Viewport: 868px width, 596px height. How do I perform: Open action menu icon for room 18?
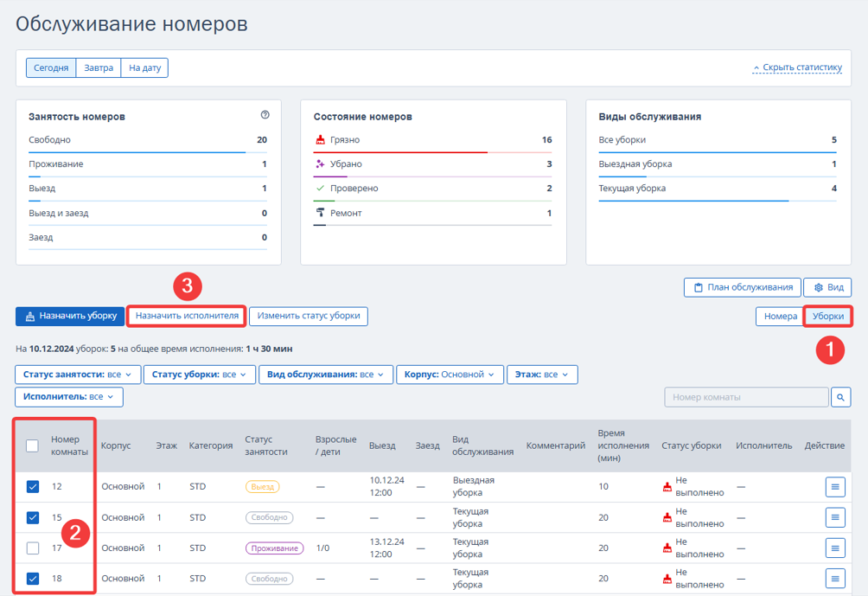pos(835,579)
